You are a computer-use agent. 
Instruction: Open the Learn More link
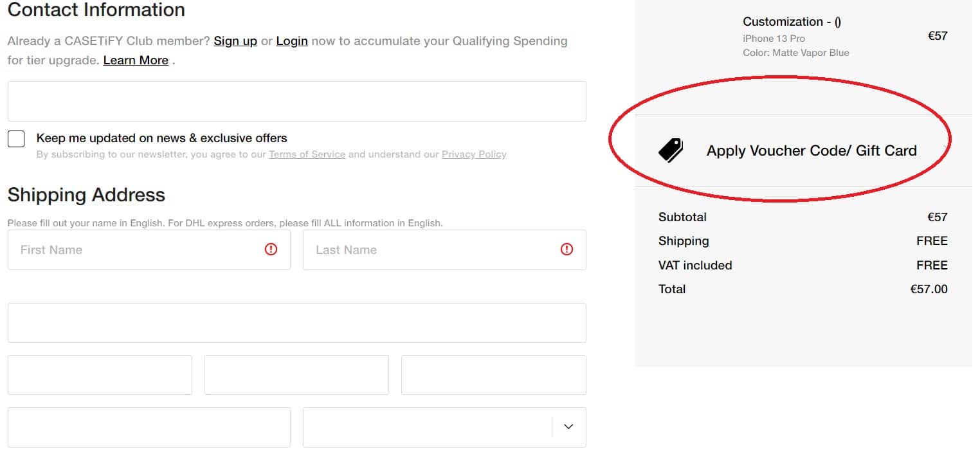click(x=136, y=60)
